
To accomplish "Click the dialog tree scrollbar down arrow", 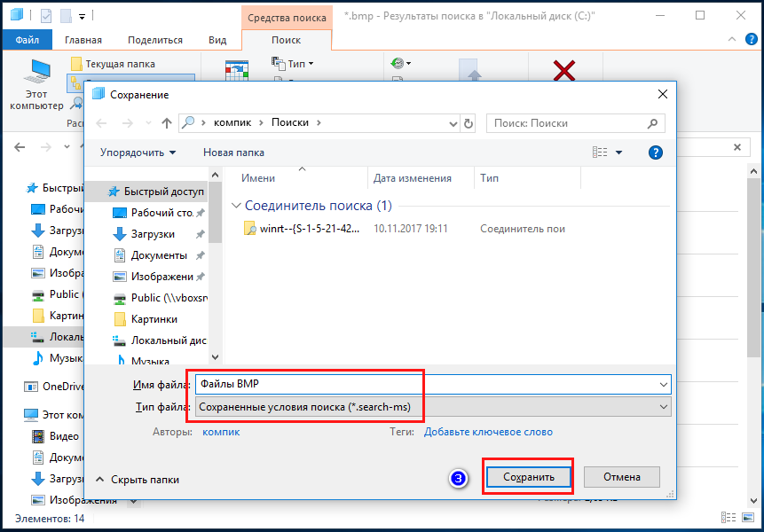I will tap(216, 357).
